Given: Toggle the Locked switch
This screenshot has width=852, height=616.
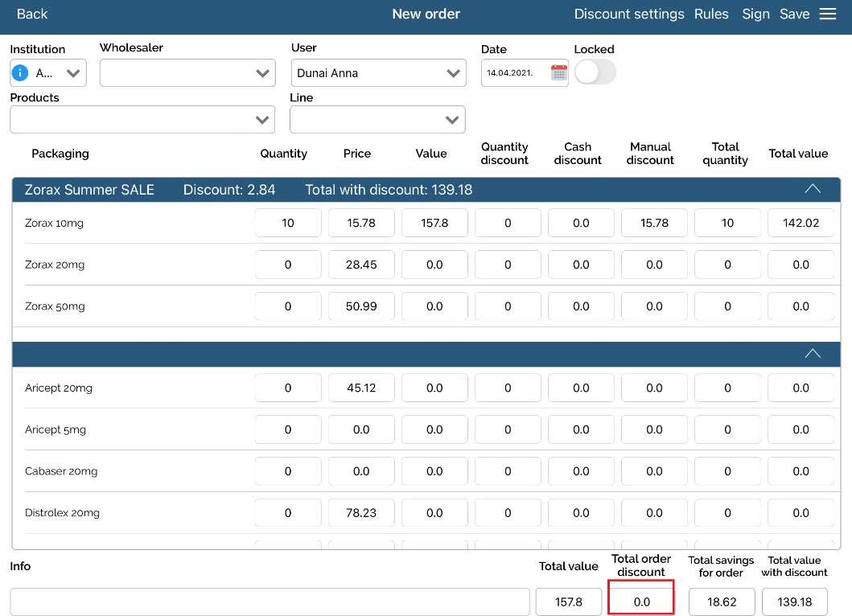Looking at the screenshot, I should pos(595,72).
